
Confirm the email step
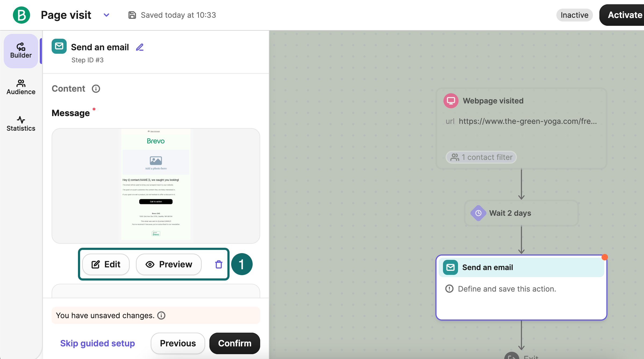235,343
